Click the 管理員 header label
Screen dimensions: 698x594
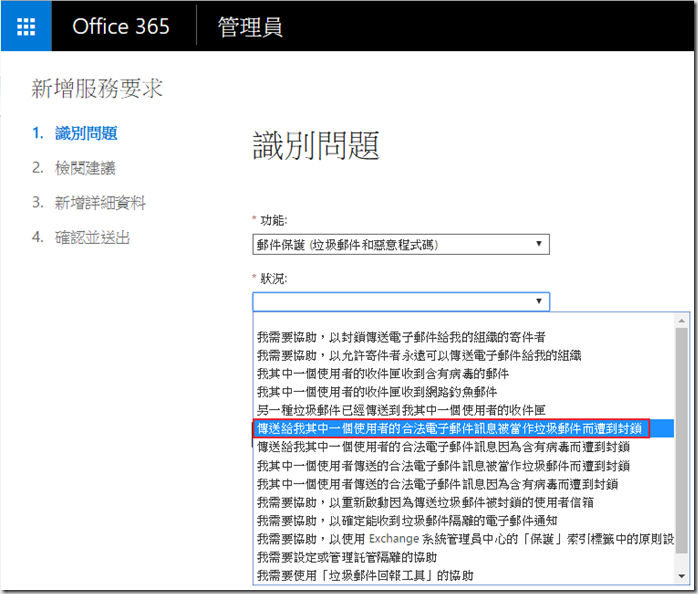click(x=250, y=26)
